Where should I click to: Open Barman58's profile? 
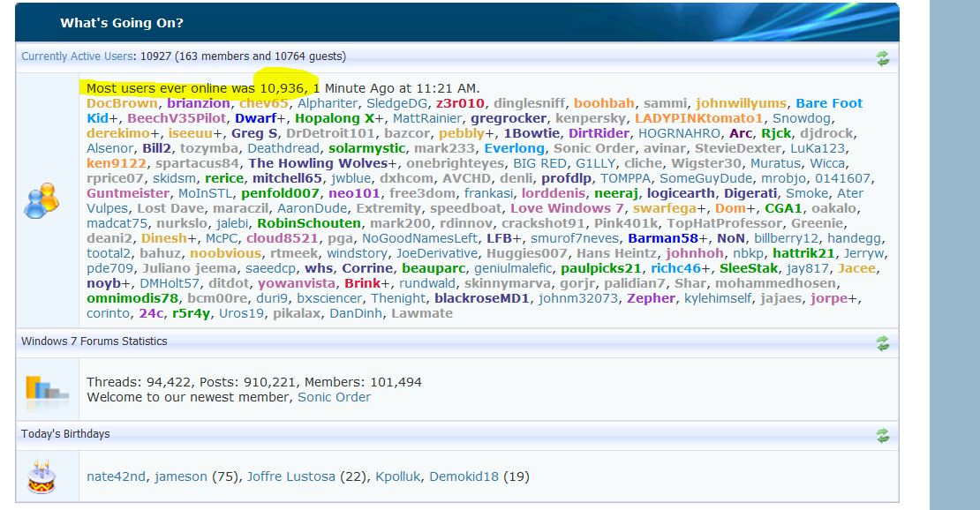663,238
